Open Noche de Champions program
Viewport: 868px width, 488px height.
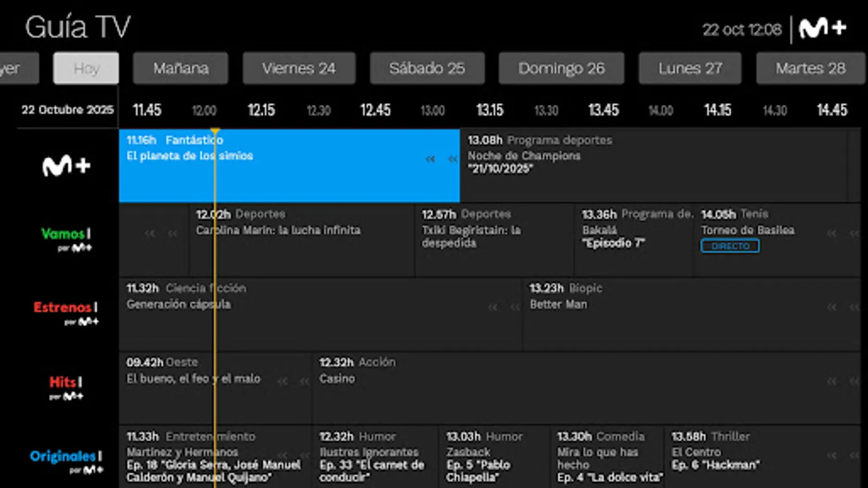(x=653, y=165)
